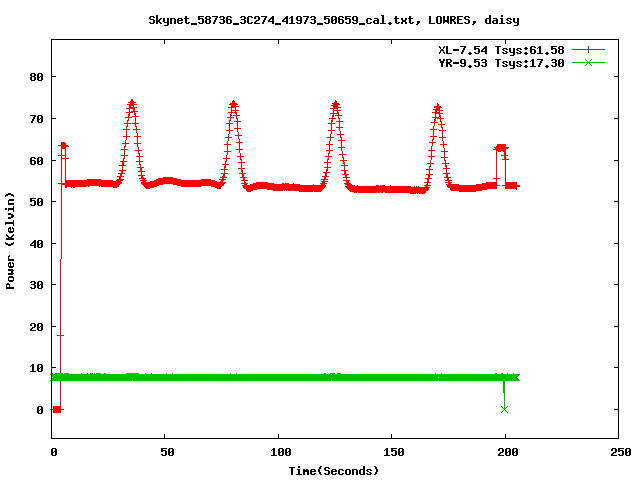Click the third red peak near 125 seconds

(x=336, y=104)
